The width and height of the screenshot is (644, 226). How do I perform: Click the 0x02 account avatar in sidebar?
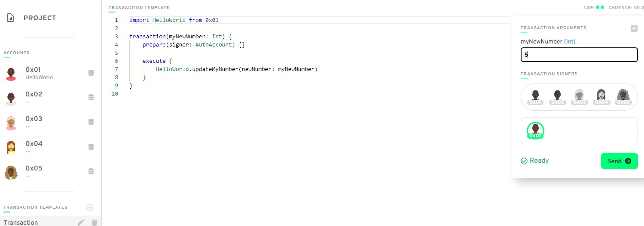pos(11,98)
